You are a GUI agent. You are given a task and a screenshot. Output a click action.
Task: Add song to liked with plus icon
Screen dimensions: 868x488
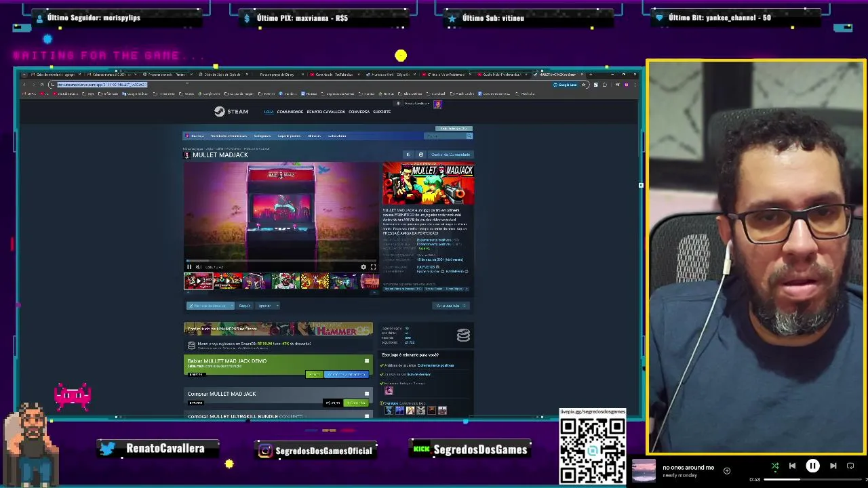pyautogui.click(x=727, y=470)
